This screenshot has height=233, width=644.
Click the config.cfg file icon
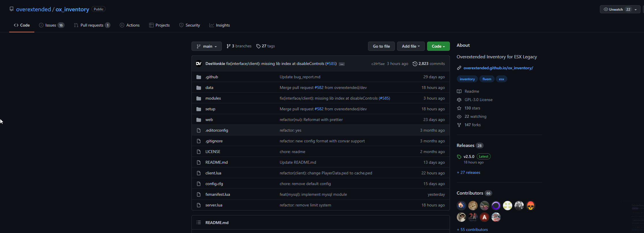(198, 184)
